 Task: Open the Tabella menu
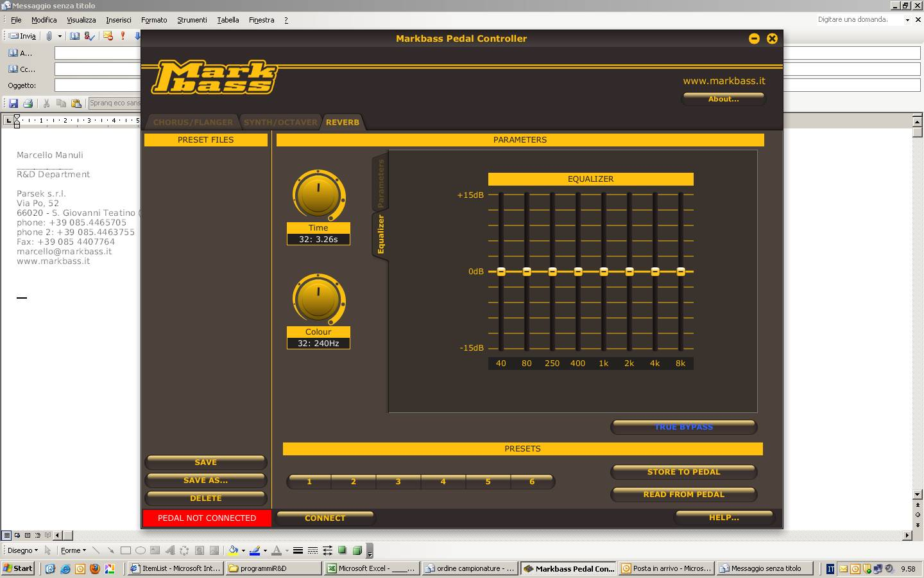tap(228, 20)
